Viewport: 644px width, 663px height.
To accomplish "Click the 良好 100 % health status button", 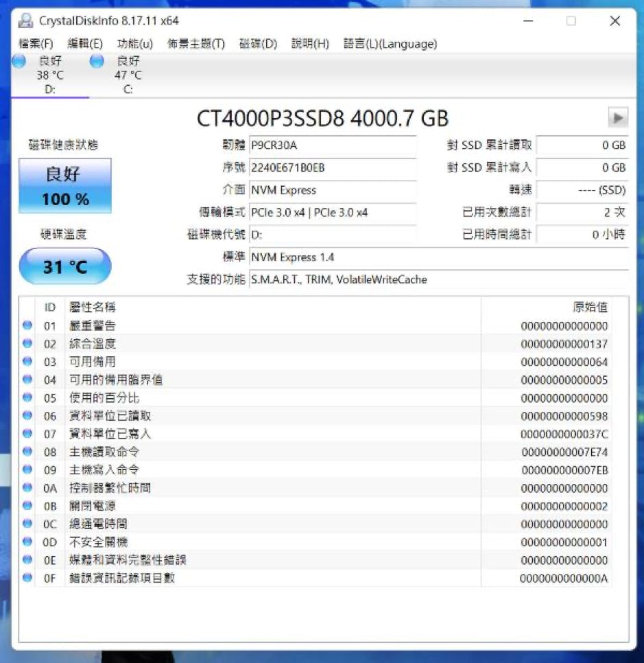I will pyautogui.click(x=65, y=185).
